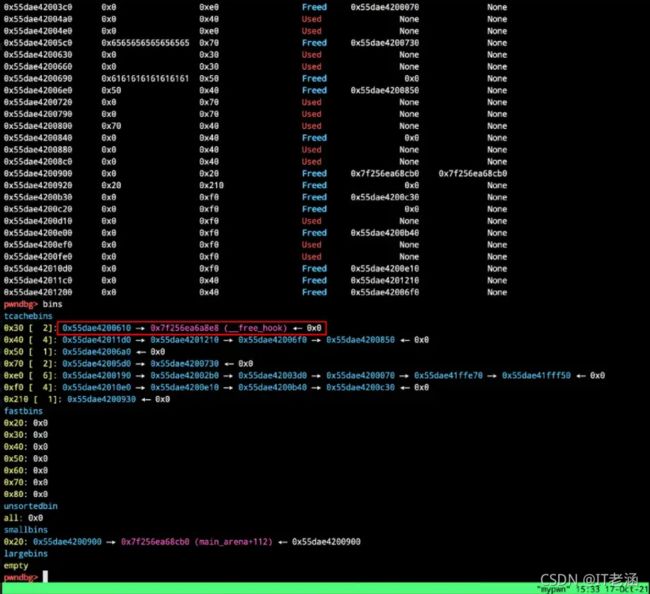
Task: Click the value 0x6565656565656565
Action: pos(145,43)
